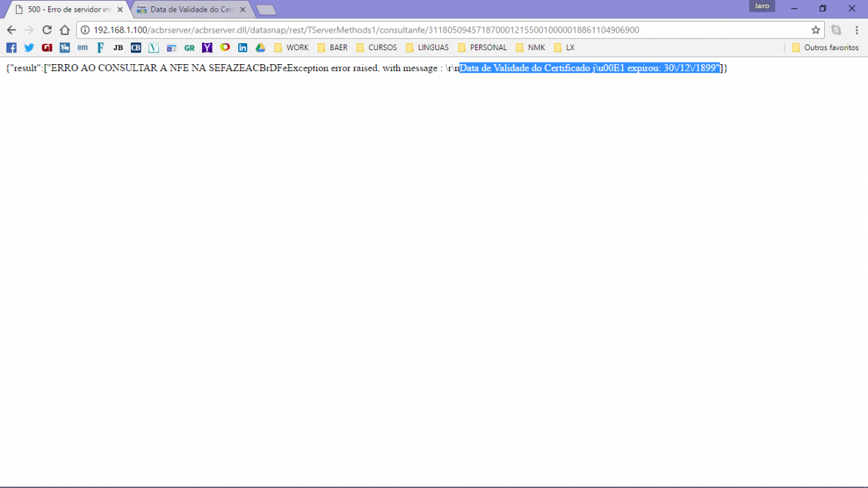Expand the NMK bookmarks folder
The height and width of the screenshot is (488, 868).
531,47
